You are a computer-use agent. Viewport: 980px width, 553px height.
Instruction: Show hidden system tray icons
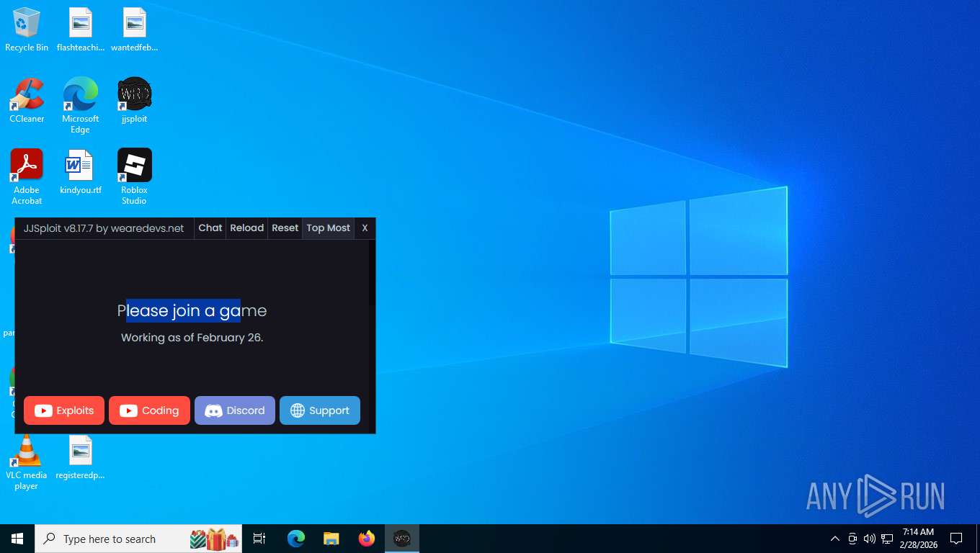pyautogui.click(x=834, y=539)
